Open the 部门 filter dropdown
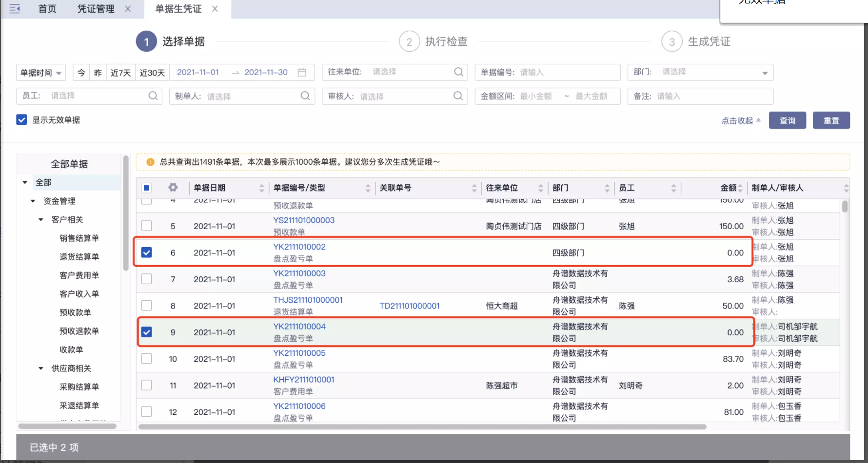Screen dimensions: 868x463 point(700,73)
